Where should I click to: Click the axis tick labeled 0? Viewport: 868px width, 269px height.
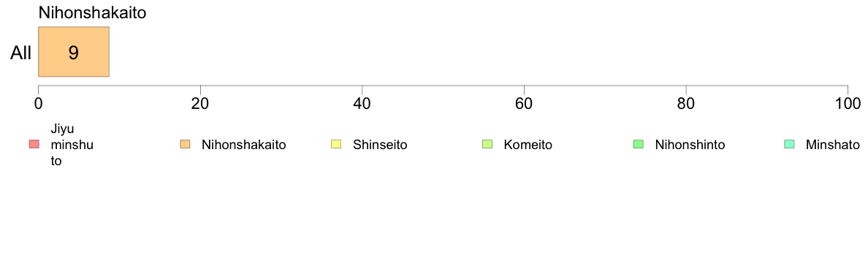[x=38, y=103]
